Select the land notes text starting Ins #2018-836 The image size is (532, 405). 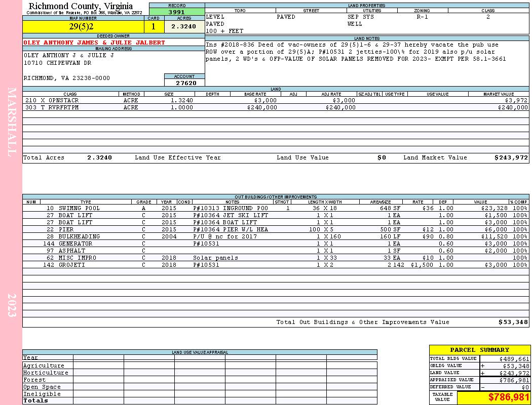(356, 52)
